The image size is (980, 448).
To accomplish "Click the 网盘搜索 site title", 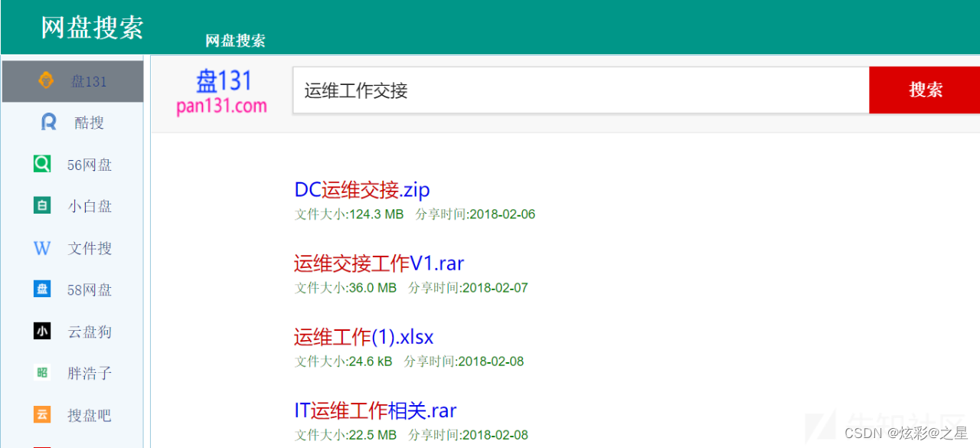I will tap(92, 28).
